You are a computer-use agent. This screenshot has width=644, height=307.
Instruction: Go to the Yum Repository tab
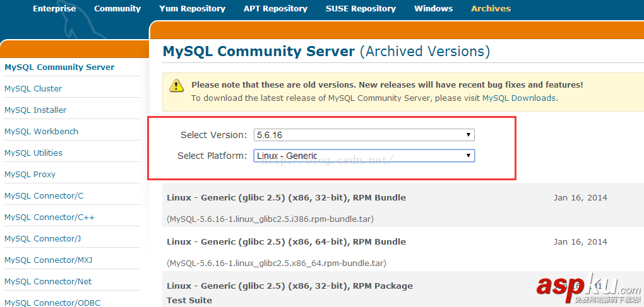coord(192,9)
